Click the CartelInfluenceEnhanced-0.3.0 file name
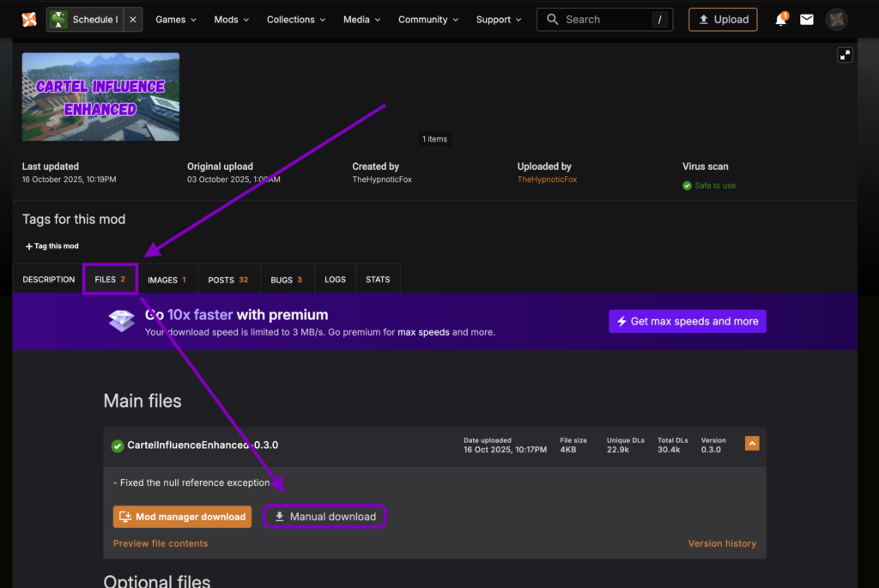879x588 pixels. tap(203, 445)
